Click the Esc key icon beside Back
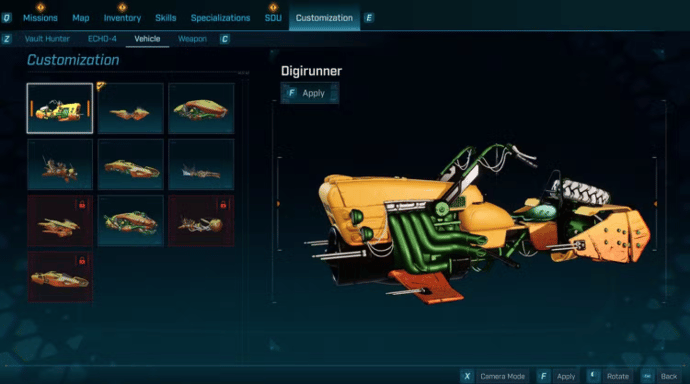Viewport: 690px width, 384px height. (x=647, y=377)
